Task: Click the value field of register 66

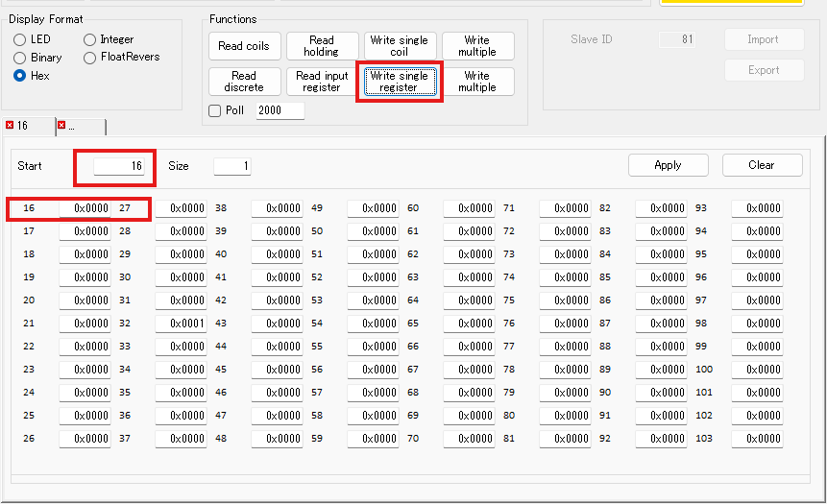Action: point(469,347)
